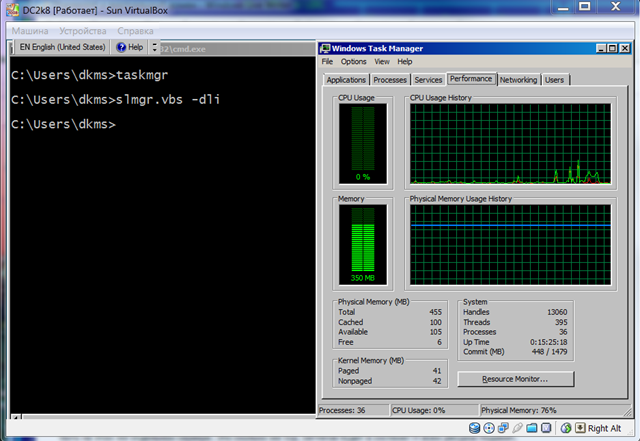Click the blue Help question mark icon

point(121,47)
